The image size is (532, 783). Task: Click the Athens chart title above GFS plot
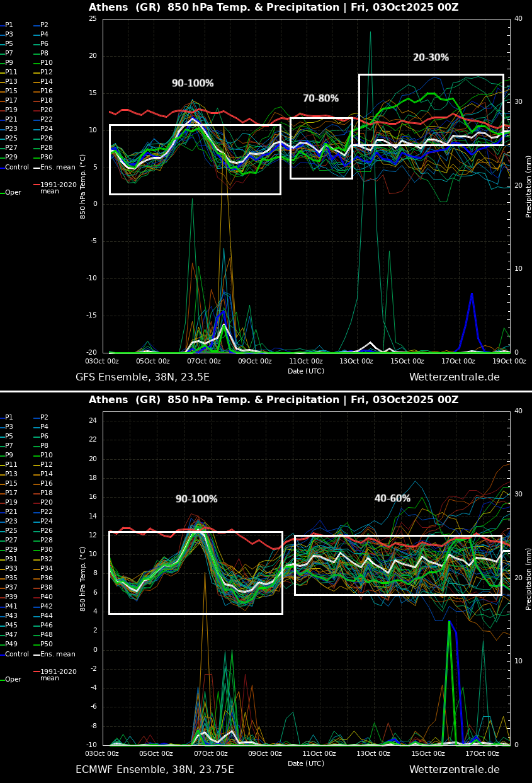(273, 8)
